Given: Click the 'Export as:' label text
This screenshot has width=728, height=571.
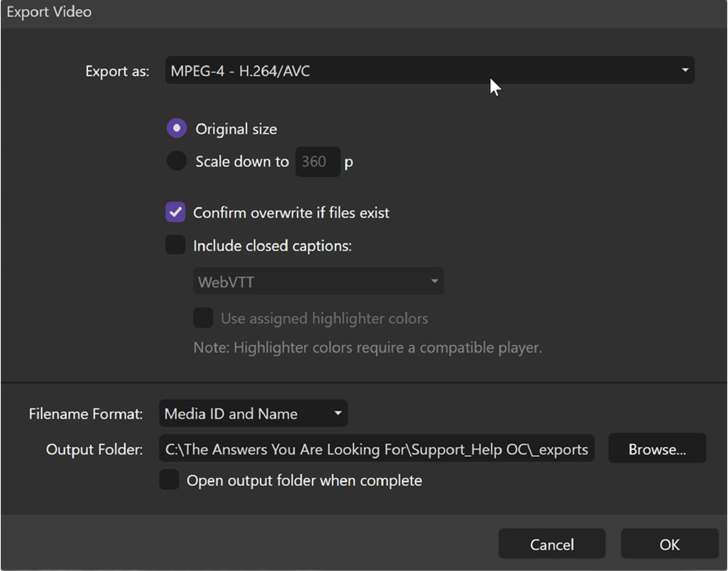Looking at the screenshot, I should [x=117, y=71].
